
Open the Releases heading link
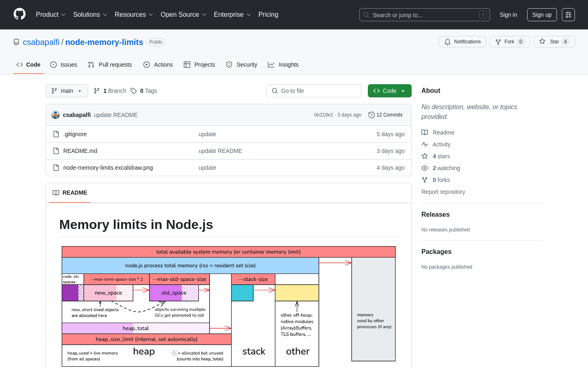point(435,214)
